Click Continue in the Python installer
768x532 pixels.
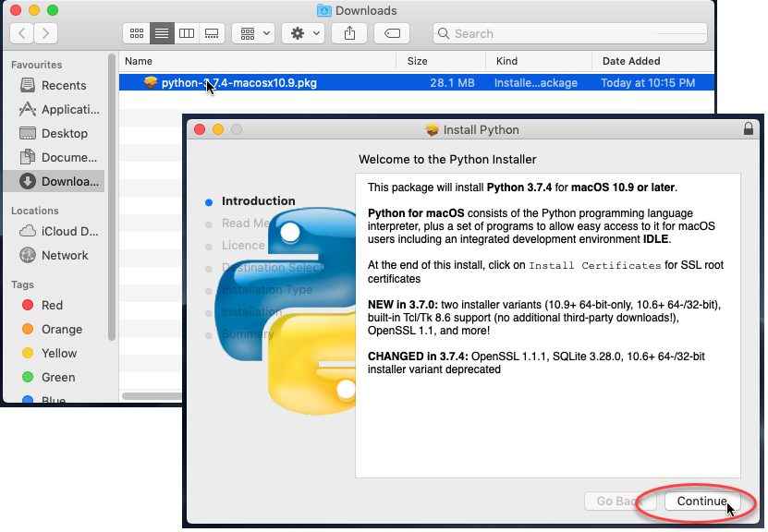click(x=701, y=502)
